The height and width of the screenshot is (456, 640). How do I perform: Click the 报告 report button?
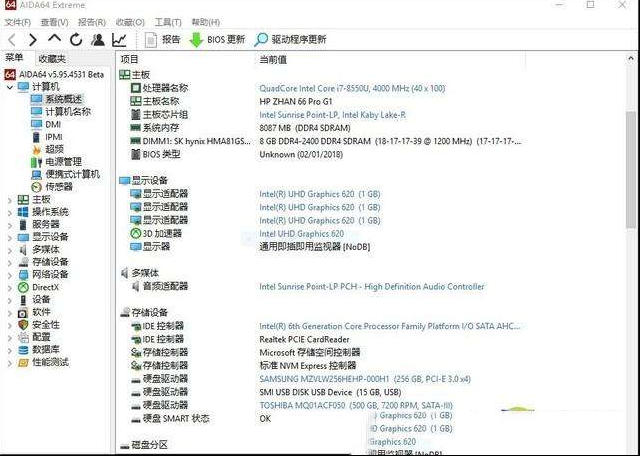(163, 40)
